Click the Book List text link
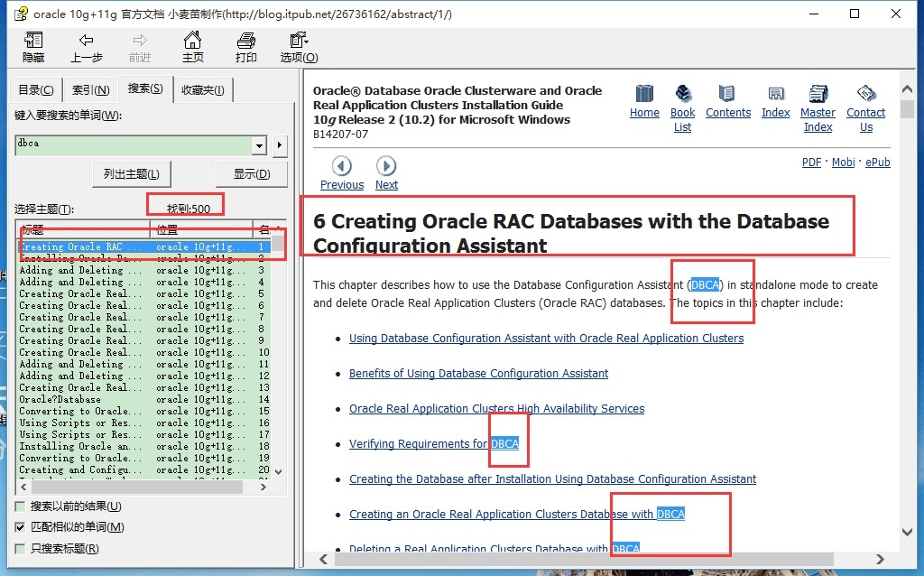Viewport: 924px width, 576px height. tap(683, 120)
